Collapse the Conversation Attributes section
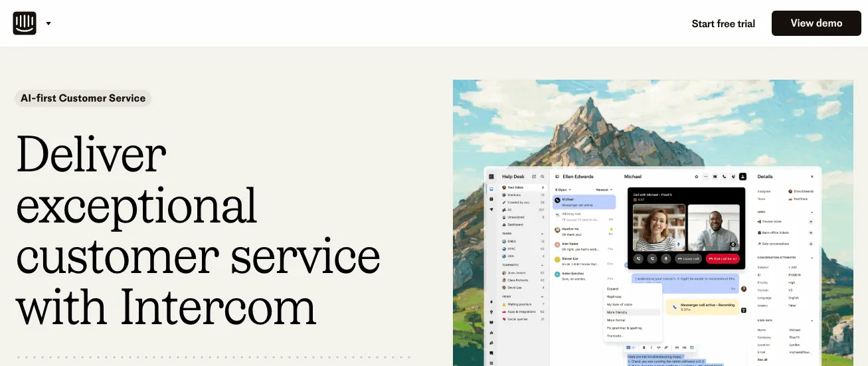Image resolution: width=868 pixels, height=366 pixels. [x=812, y=258]
